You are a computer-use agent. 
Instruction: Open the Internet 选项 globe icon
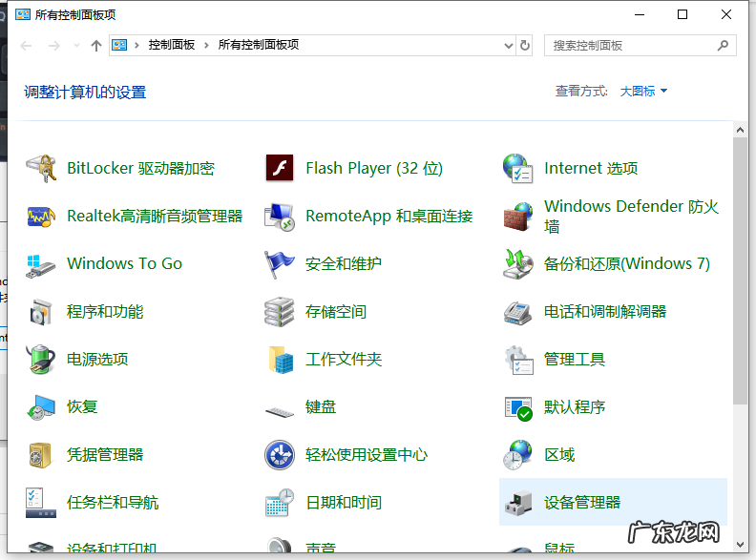pos(517,168)
